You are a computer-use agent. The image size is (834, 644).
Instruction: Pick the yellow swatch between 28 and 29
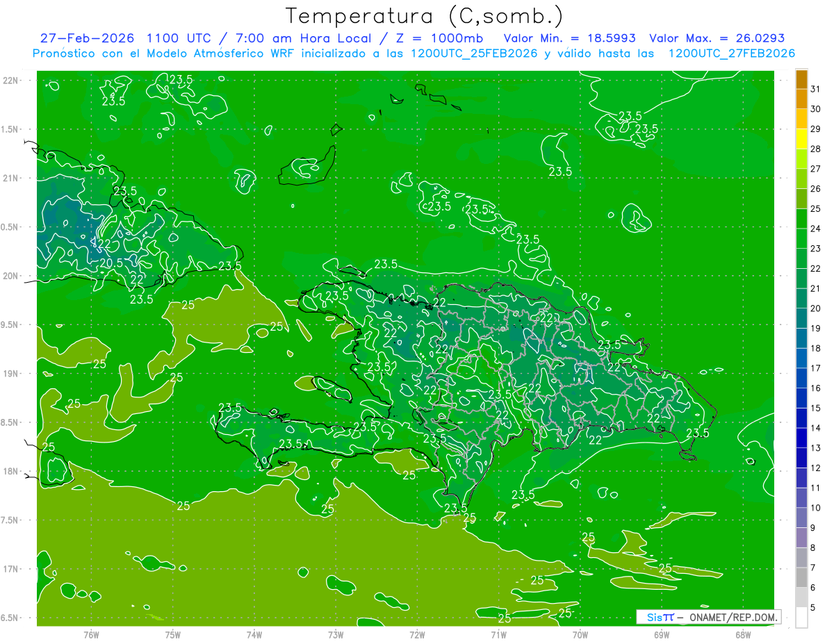click(x=801, y=140)
